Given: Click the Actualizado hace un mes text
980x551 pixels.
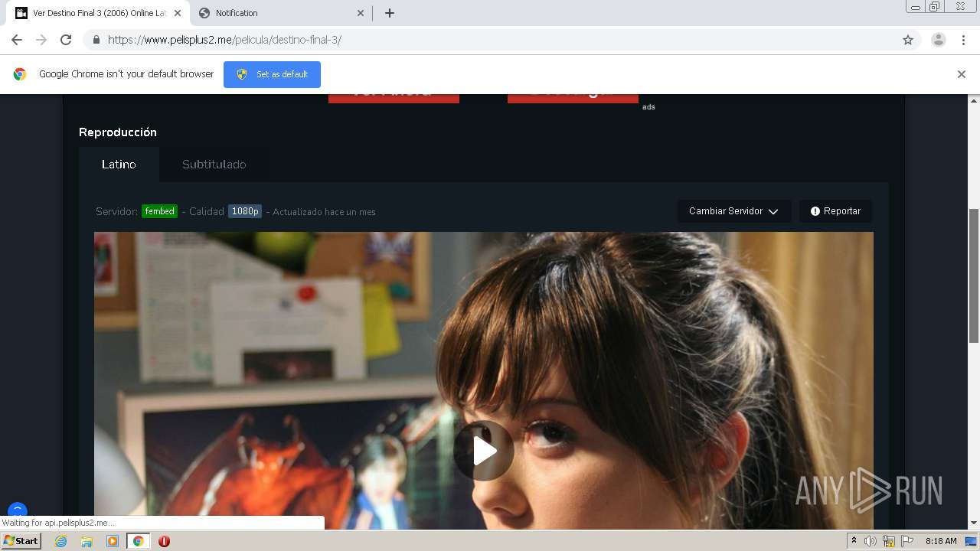Looking at the screenshot, I should 324,212.
